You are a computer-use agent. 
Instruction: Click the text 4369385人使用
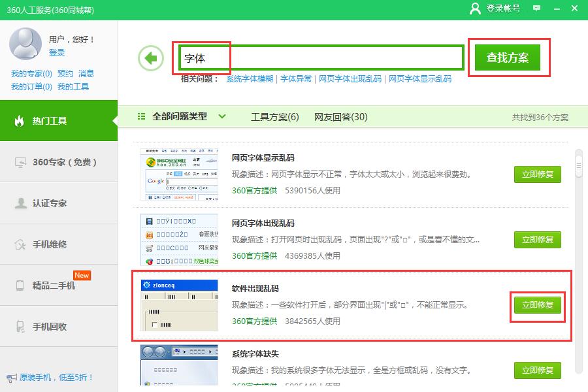point(313,256)
